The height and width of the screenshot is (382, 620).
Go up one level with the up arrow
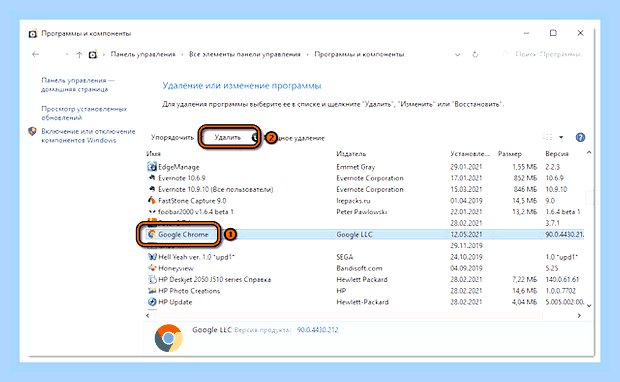(x=79, y=55)
